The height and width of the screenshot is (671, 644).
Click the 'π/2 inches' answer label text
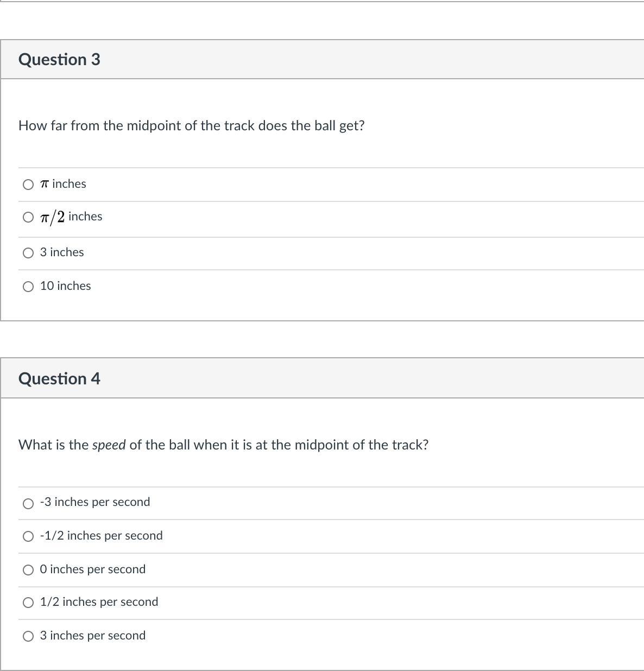coord(71,217)
